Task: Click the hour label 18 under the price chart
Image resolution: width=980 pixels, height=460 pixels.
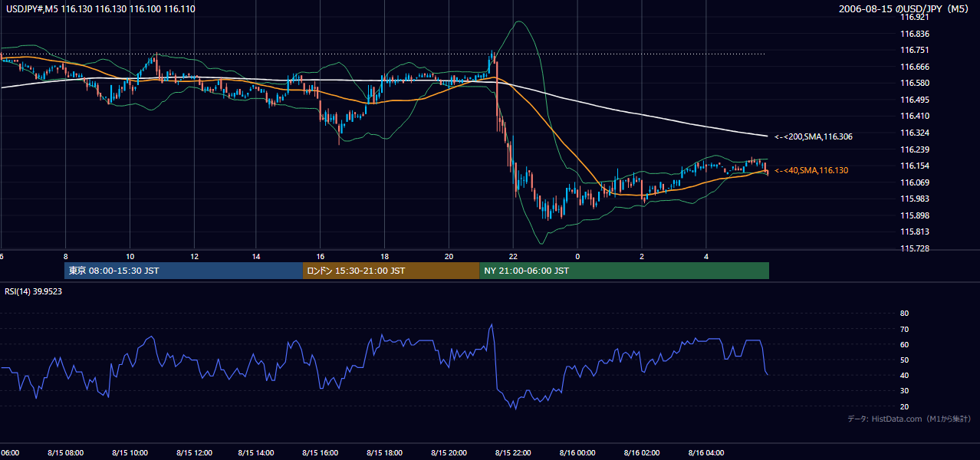Action: tap(385, 256)
